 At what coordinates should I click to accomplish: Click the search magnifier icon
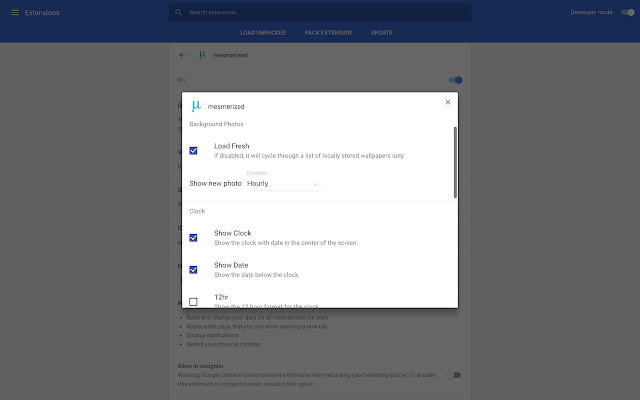click(x=178, y=12)
